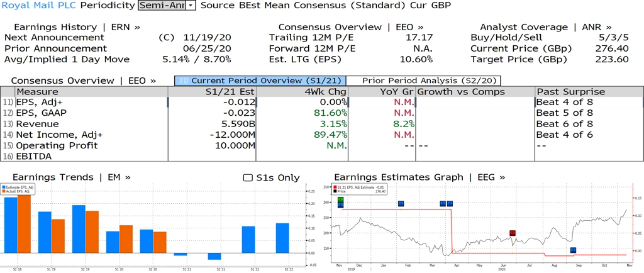Click the S1 20 orange actual bar
This screenshot has width=644, height=273.
pyautogui.click(x=126, y=239)
